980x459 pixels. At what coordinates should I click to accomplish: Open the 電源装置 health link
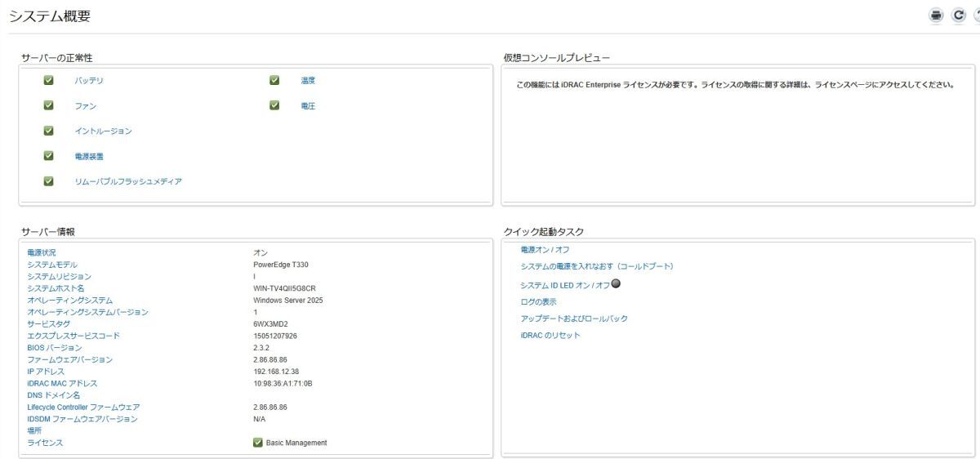(x=89, y=156)
